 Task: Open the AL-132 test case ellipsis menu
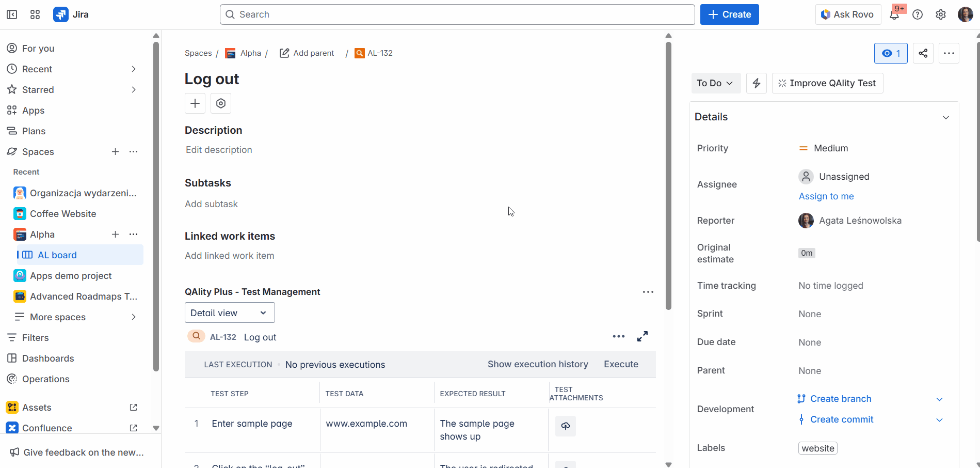click(619, 336)
